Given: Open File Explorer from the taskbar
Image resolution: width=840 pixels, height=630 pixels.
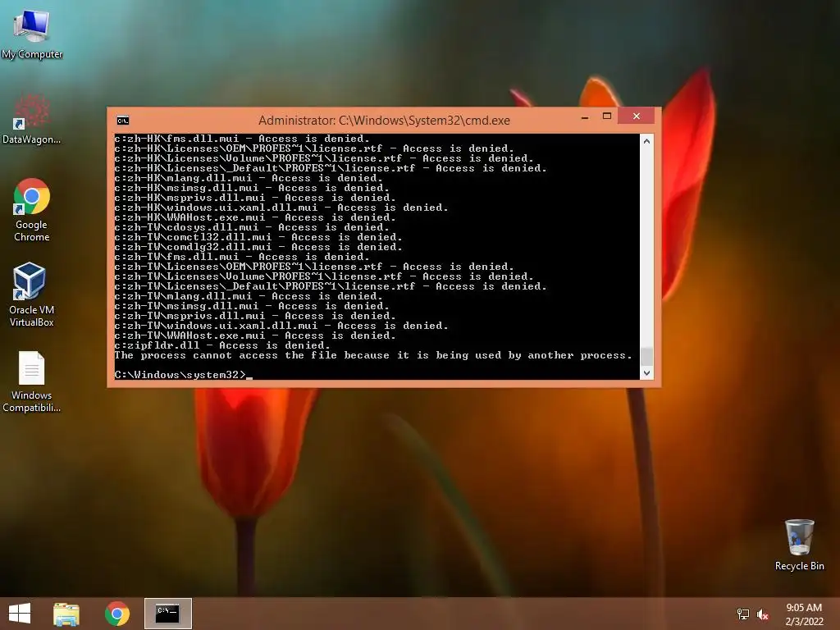Looking at the screenshot, I should pyautogui.click(x=66, y=614).
